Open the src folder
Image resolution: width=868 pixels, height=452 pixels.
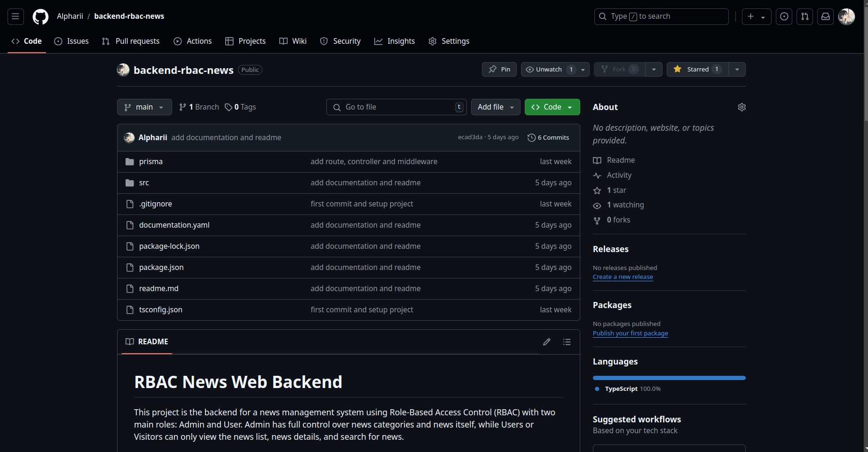[144, 183]
